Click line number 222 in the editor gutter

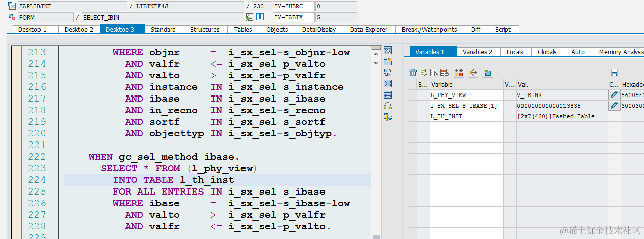pos(36,157)
